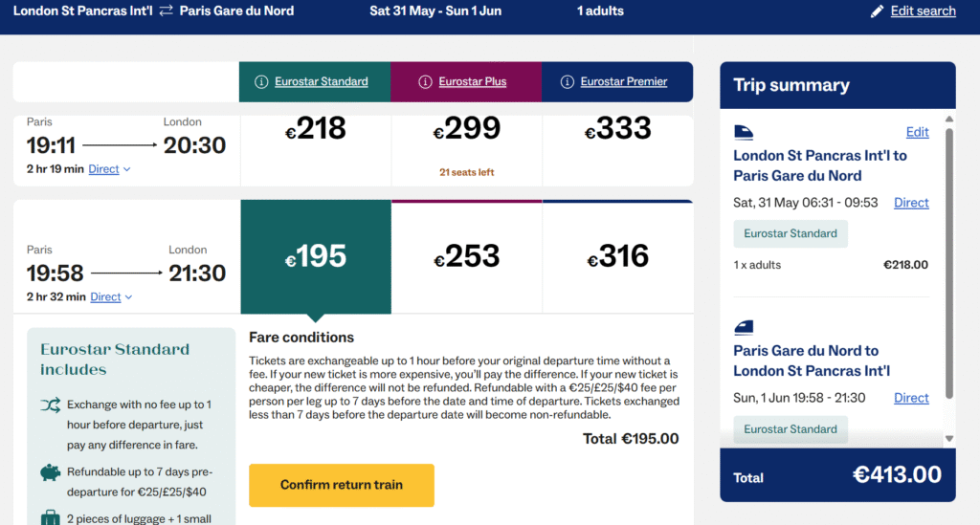The image size is (980, 525).
Task: Select the €316 Premier fare for 19:58
Action: (x=618, y=256)
